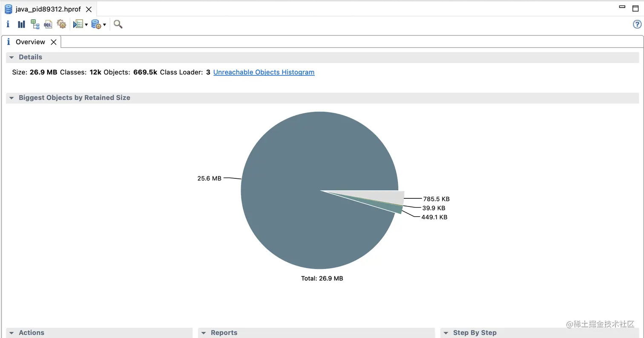Collapse Biggest Objects by Retained Size section
Viewport: 644px width, 338px height.
(11, 98)
